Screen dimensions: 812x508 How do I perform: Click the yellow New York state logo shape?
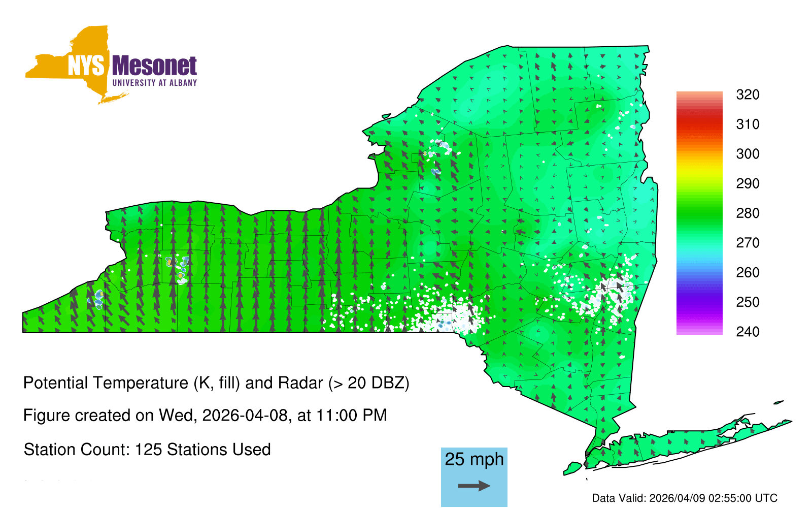pos(76,56)
